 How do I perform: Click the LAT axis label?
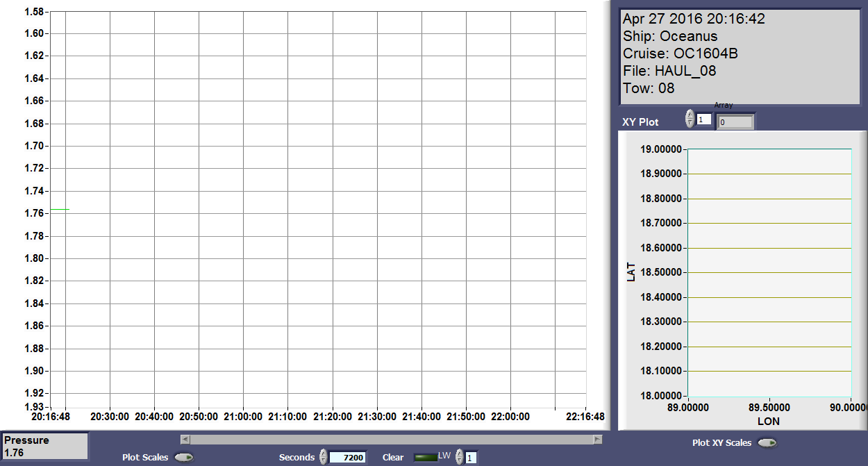point(631,272)
